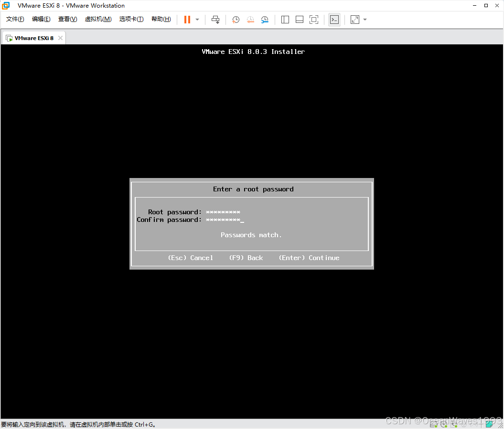
Task: Open the snapshot manager
Action: pos(265,20)
